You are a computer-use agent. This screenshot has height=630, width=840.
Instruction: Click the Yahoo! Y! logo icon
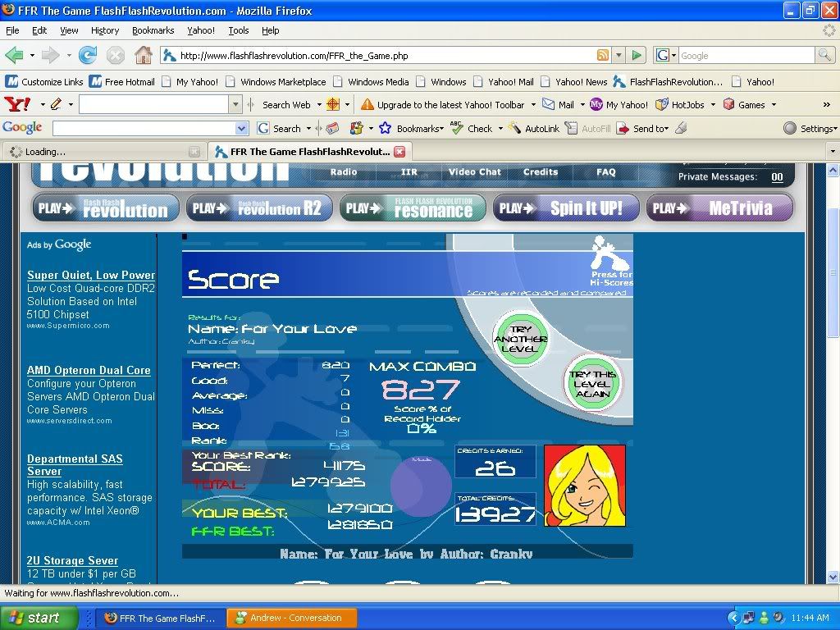tap(16, 105)
